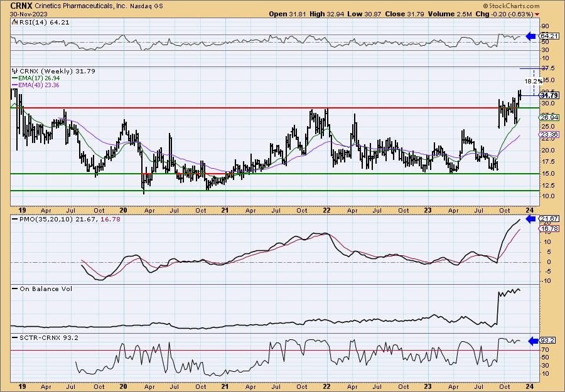
Task: Click the EMA(43) 23.36 legend text
Action: [x=40, y=85]
